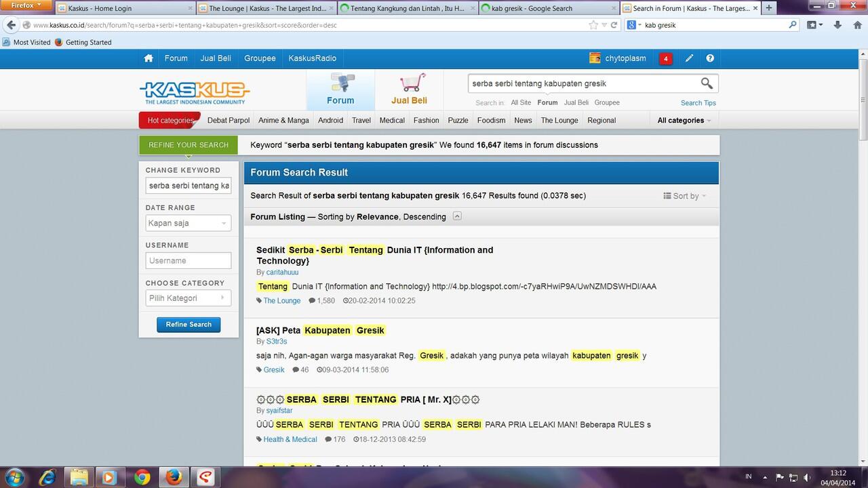Open the Firefox application menu button
Viewport: 868px width, 488px height.
pos(26,5)
